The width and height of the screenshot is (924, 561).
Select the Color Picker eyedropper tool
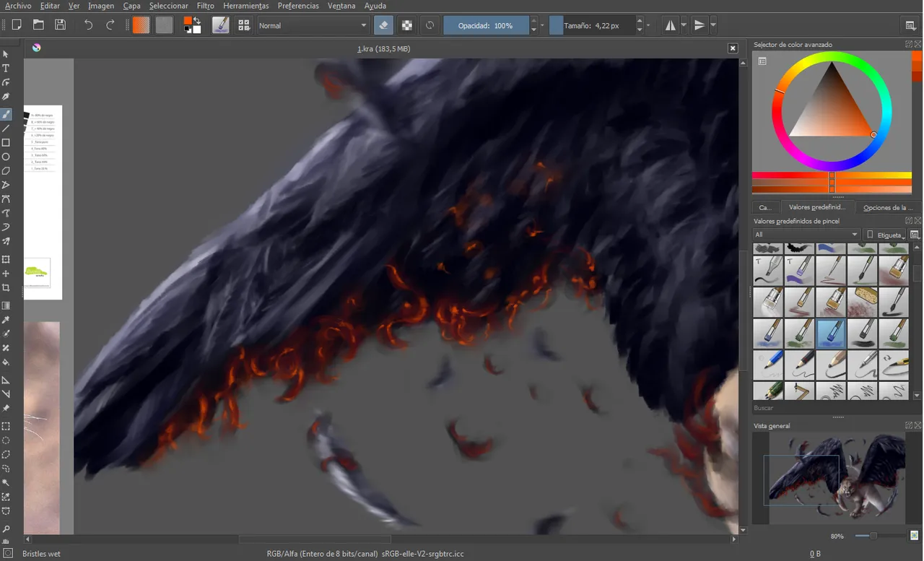[x=6, y=320]
